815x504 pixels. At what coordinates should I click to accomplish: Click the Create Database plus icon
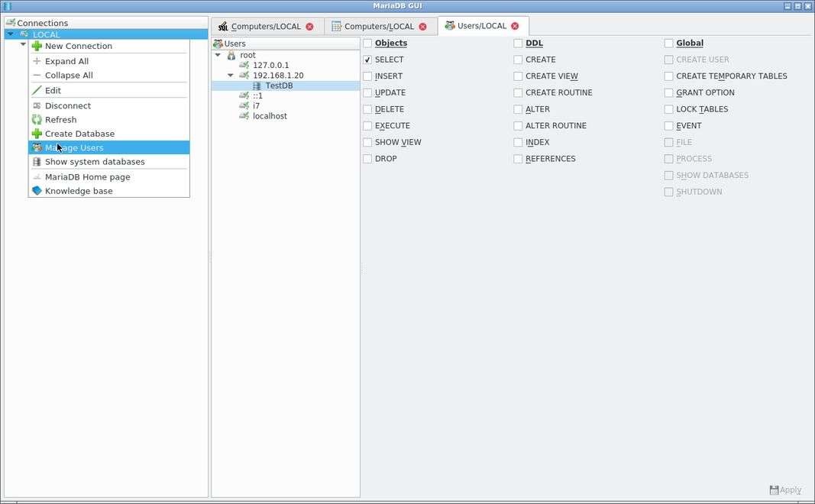coord(37,134)
